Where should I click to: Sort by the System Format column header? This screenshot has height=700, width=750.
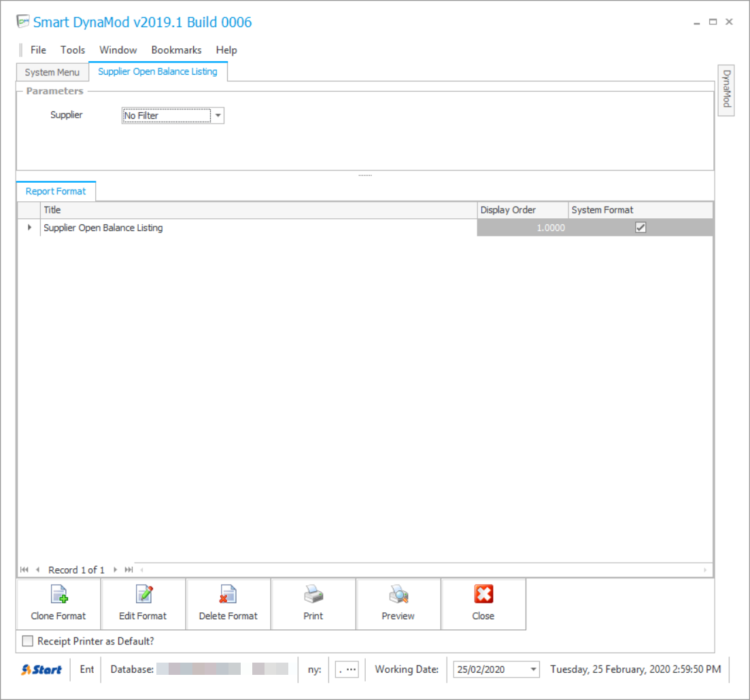coord(641,210)
